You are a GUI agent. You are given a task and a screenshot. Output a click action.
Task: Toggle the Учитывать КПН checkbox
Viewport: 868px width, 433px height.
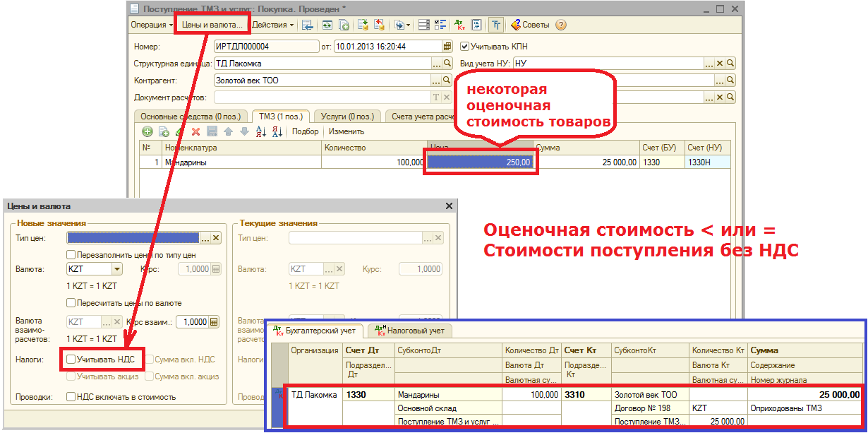pos(464,47)
